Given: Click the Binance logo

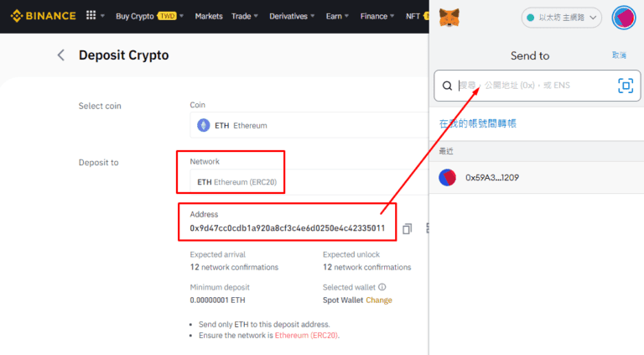Looking at the screenshot, I should [x=43, y=16].
